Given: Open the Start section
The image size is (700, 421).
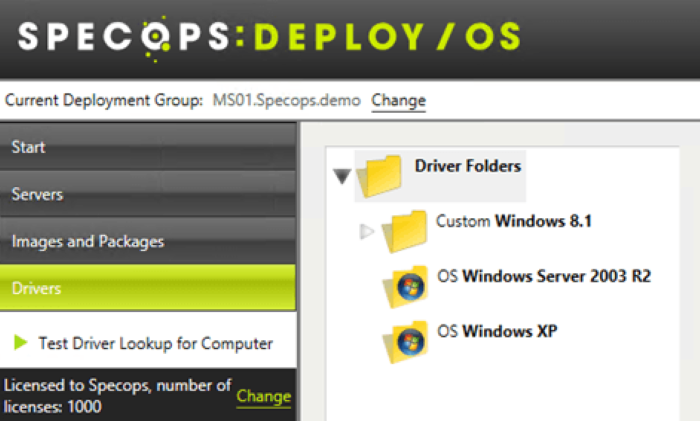Looking at the screenshot, I should pos(148,147).
